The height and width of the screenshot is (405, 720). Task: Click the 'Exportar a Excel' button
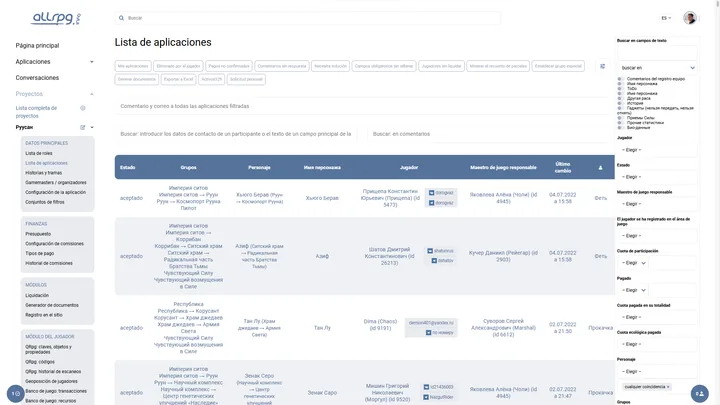pyautogui.click(x=179, y=79)
